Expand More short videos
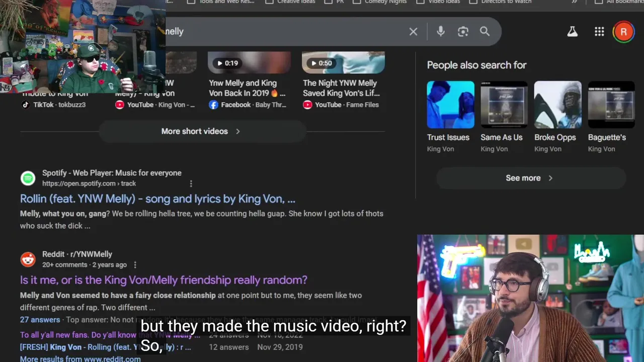This screenshot has width=644, height=362. [x=202, y=131]
